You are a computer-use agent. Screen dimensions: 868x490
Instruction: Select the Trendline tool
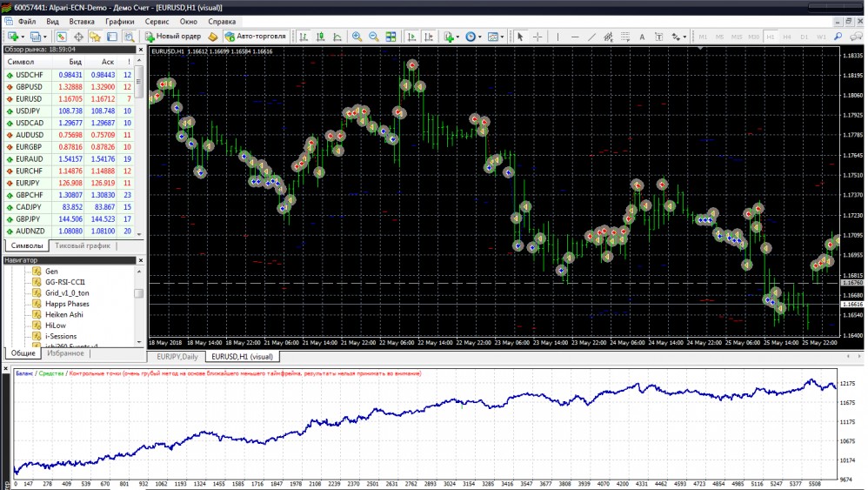pos(591,37)
